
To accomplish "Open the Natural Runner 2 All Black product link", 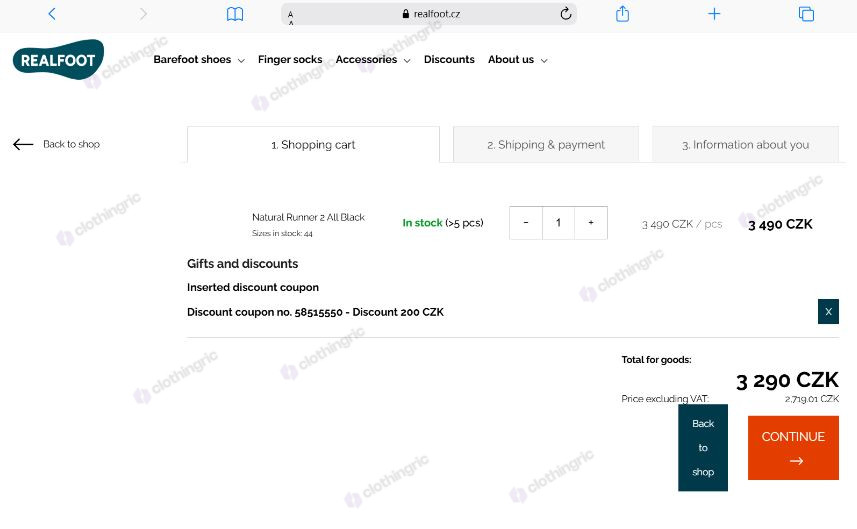I will pos(308,217).
